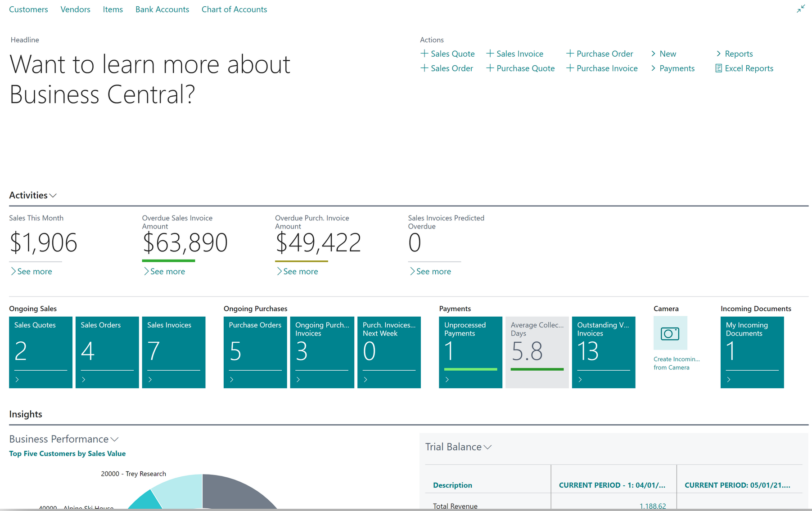Image resolution: width=812 pixels, height=511 pixels.
Task: See more under Sales This Month
Action: pos(31,271)
